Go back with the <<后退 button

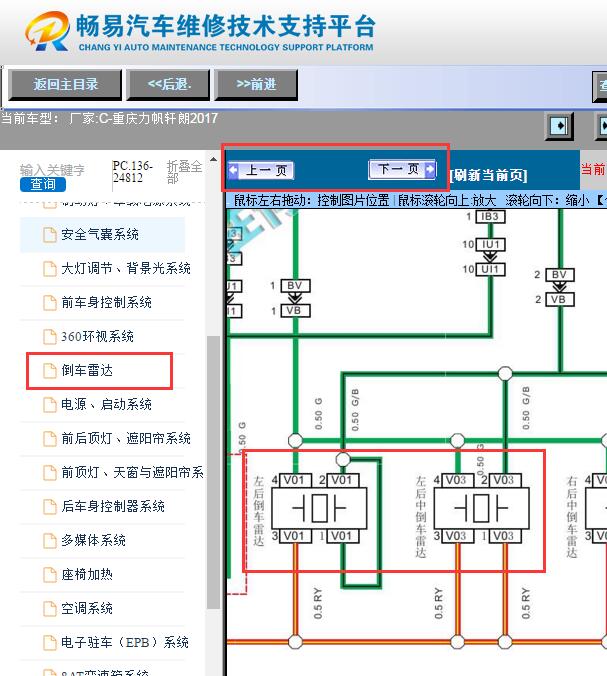coord(169,84)
